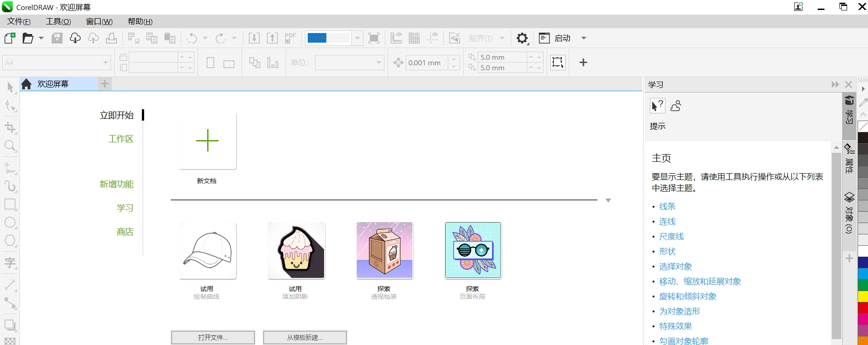Select the Crop tool
This screenshot has height=345, width=868.
(x=10, y=128)
